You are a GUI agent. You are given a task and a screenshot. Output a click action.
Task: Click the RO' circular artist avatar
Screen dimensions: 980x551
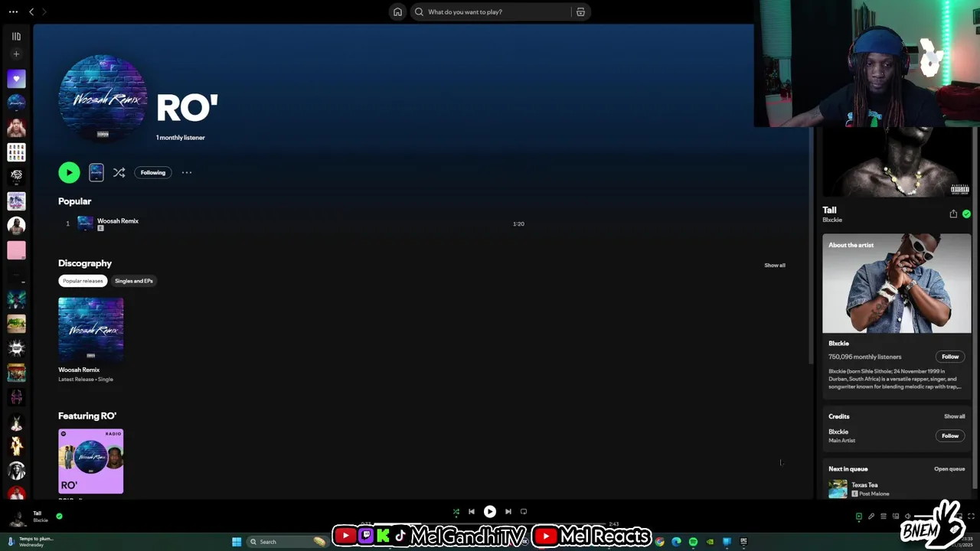[103, 99]
